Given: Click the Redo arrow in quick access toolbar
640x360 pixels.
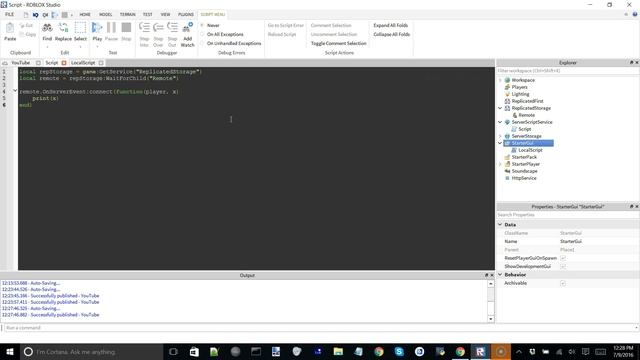Looking at the screenshot, I should pyautogui.click(x=45, y=15).
